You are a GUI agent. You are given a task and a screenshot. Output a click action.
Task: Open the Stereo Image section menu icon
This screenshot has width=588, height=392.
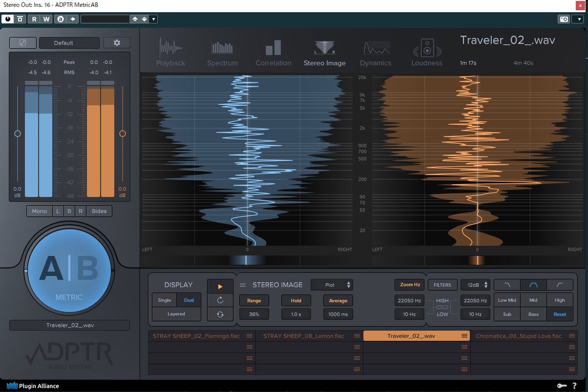click(243, 285)
